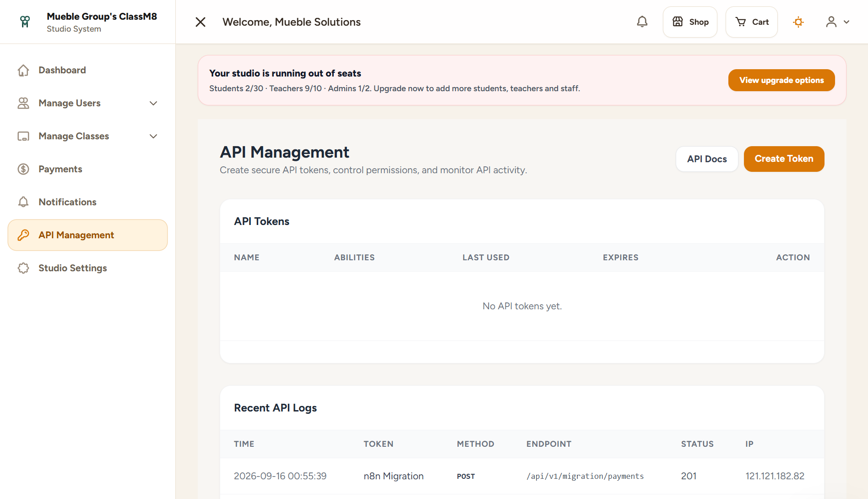This screenshot has width=868, height=499.
Task: Click the Studio Settings gear icon
Action: (23, 268)
